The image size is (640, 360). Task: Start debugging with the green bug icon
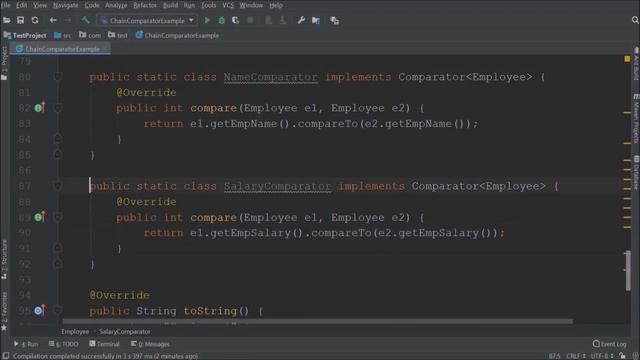(x=222, y=20)
